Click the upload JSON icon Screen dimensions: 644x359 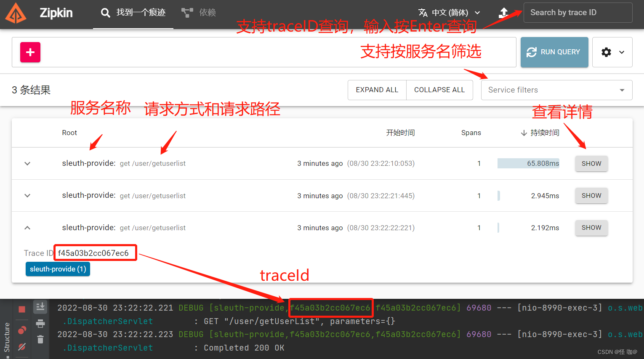click(503, 13)
